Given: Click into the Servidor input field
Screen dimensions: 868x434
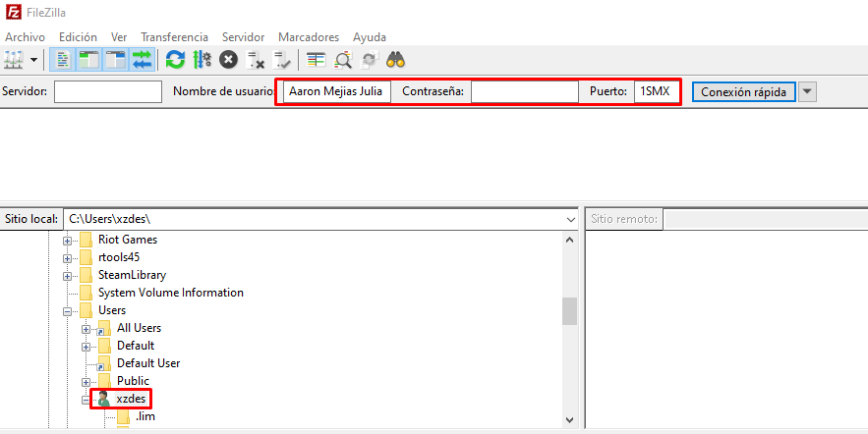Looking at the screenshot, I should [108, 91].
